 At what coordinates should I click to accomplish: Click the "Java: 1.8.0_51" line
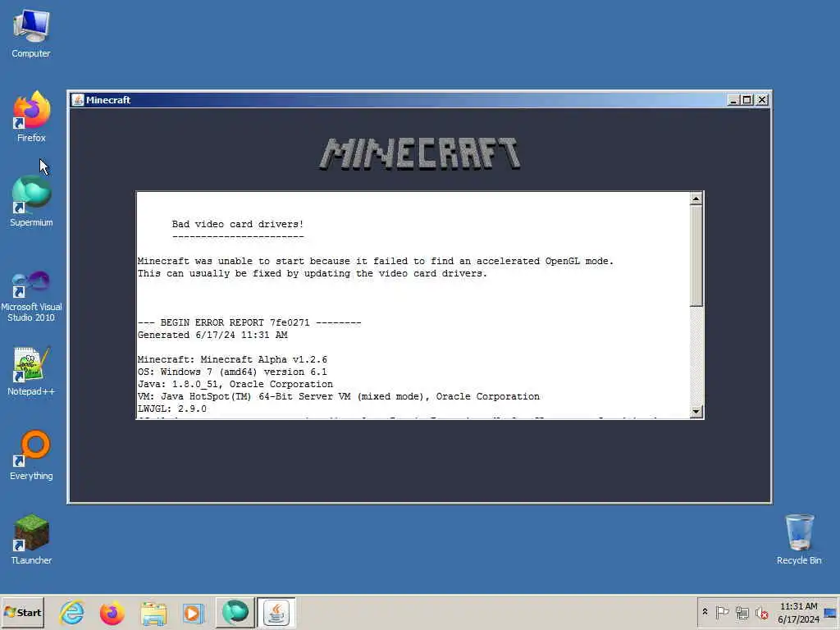[x=235, y=384]
